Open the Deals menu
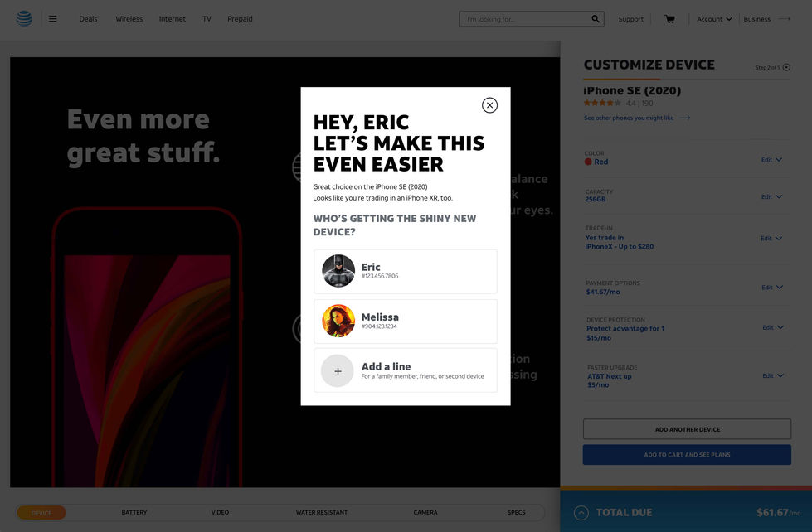The width and height of the screenshot is (812, 532). [88, 18]
